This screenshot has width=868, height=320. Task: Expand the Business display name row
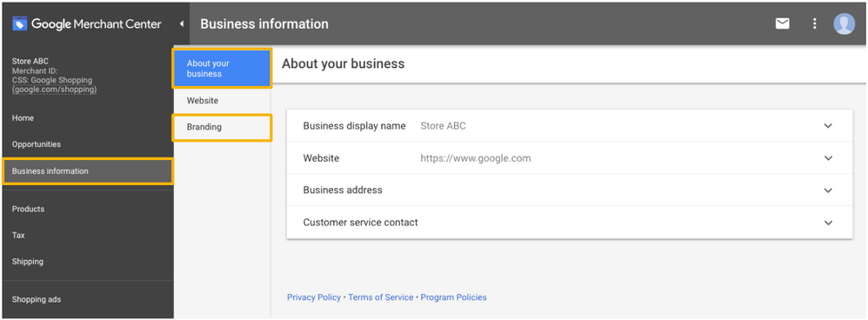tap(570, 126)
